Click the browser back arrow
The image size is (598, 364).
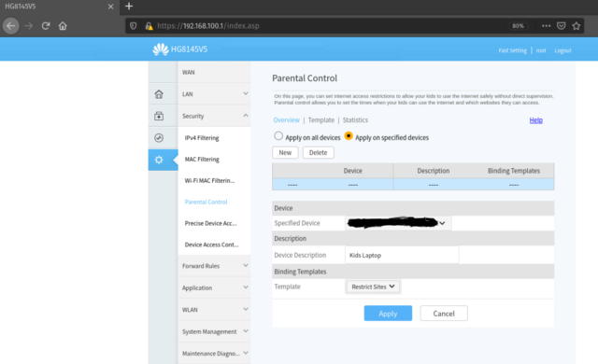[10, 26]
